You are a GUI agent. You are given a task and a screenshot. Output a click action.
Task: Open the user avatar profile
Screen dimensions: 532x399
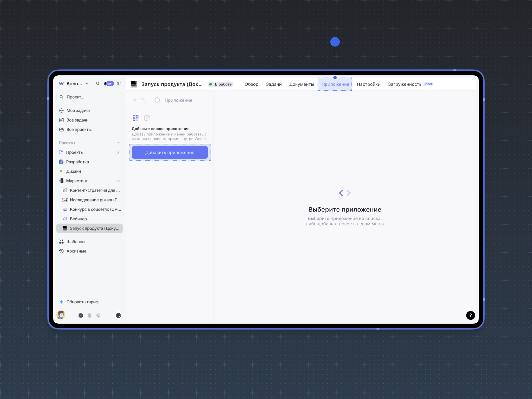pyautogui.click(x=61, y=315)
